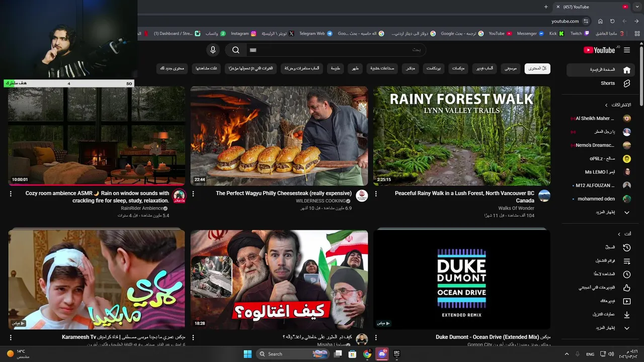This screenshot has height=362, width=644.
Task: Open The Perfect Wagyu Philly Cheesesteak title
Action: [x=284, y=193]
